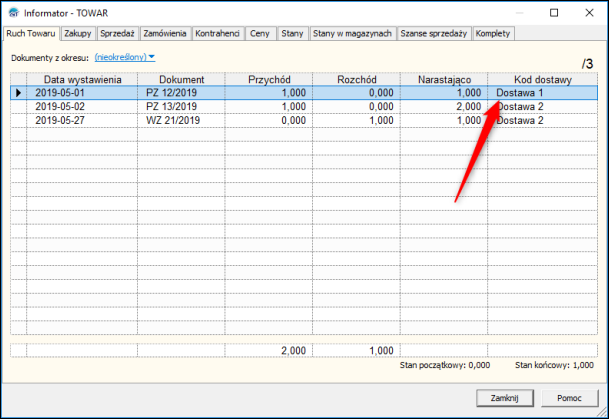Click Dostawa 2 in the PZ 13/2019 row
Viewport: 609px width, 419px height.
[x=543, y=107]
